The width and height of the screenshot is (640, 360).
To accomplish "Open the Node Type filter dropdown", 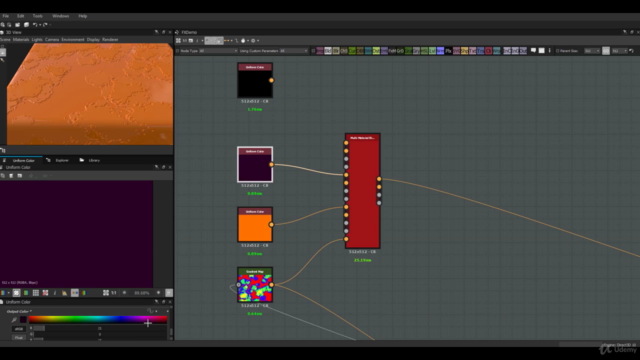I will [x=218, y=51].
